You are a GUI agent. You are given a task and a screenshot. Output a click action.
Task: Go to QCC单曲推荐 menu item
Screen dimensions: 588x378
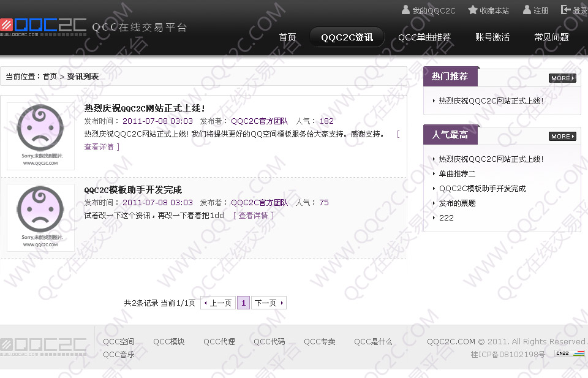[424, 37]
